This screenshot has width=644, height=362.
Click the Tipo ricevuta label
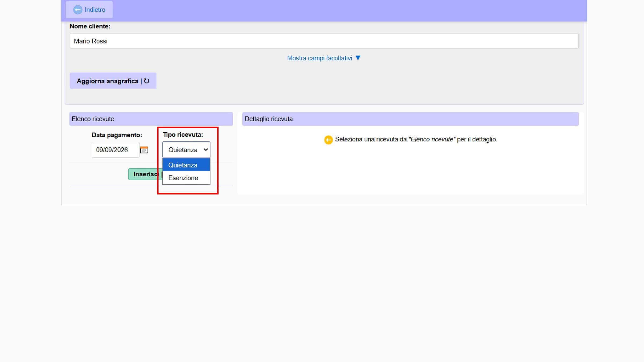pos(183,135)
